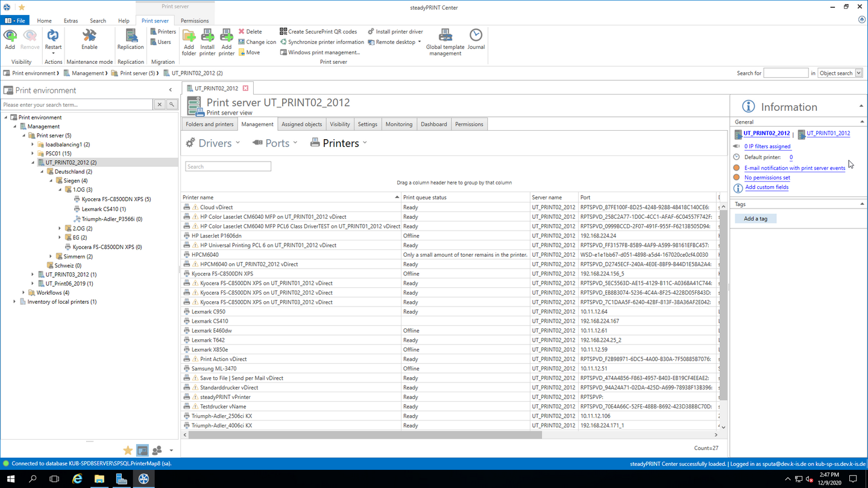
Task: Open the UT_PRINT01_2012 link
Action: coord(828,133)
